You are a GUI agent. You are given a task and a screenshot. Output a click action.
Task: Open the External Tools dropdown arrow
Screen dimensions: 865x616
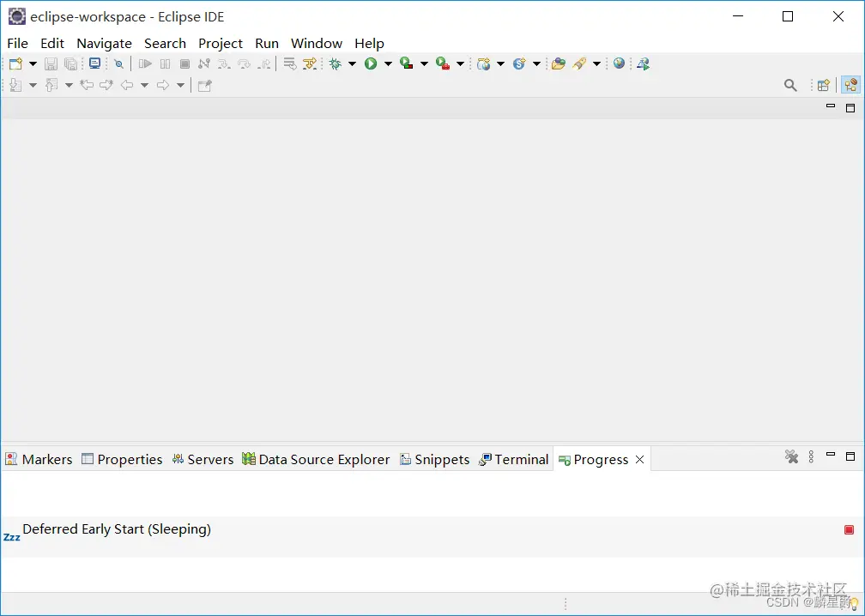coord(460,64)
